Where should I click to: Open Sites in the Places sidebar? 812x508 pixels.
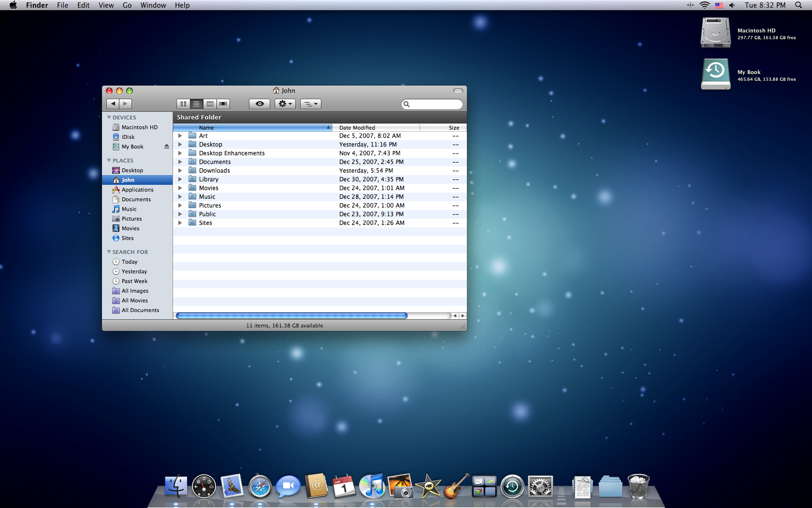point(137,238)
